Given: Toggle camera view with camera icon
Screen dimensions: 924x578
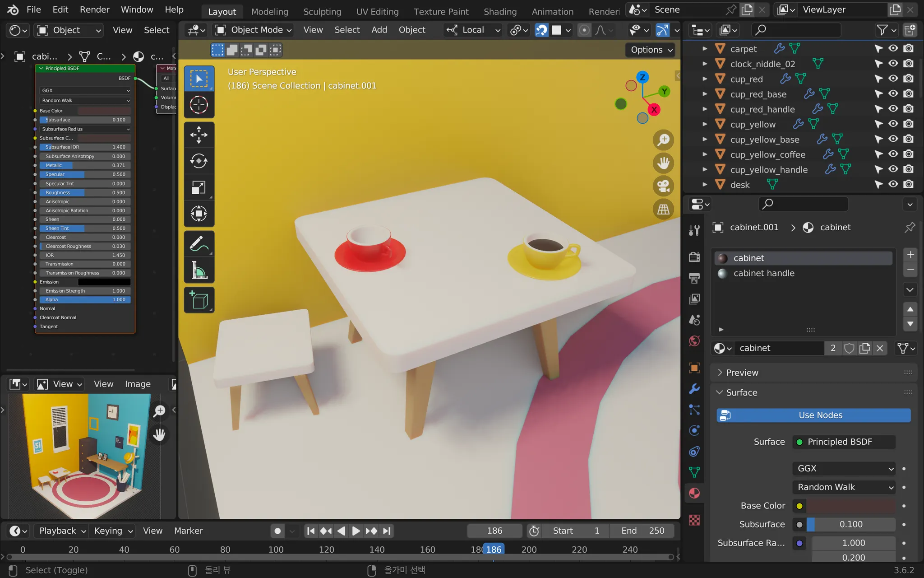Looking at the screenshot, I should pyautogui.click(x=663, y=186).
